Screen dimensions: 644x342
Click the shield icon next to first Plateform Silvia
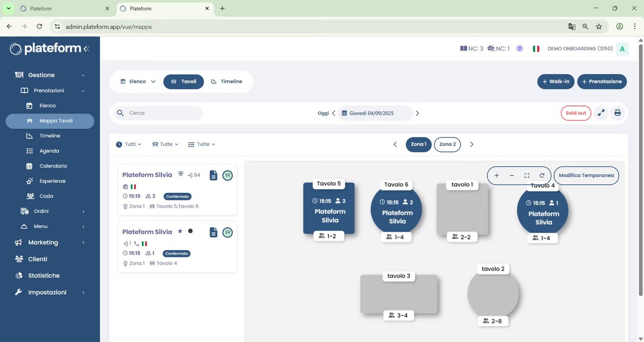[x=181, y=174]
